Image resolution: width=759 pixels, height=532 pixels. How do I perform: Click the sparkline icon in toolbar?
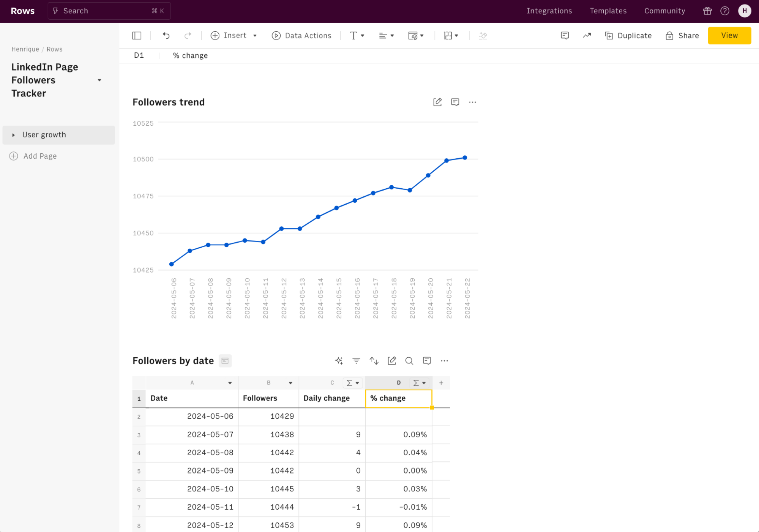[x=587, y=36]
